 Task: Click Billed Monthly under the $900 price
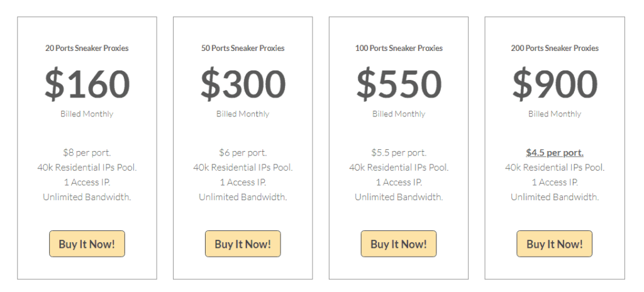click(555, 113)
